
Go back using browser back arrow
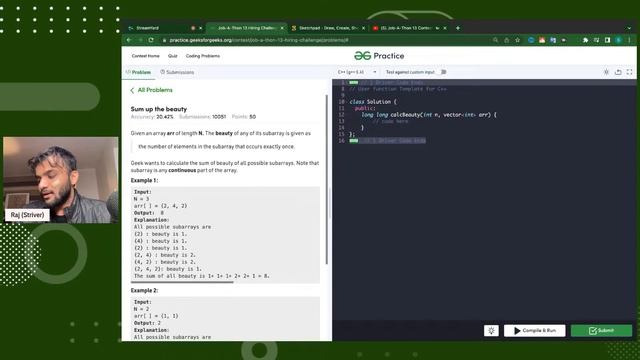coord(129,40)
